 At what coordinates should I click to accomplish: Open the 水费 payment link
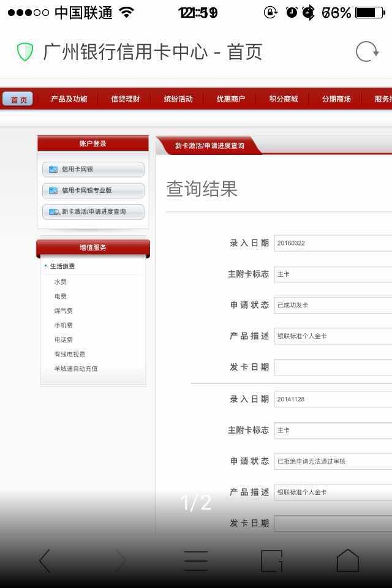click(x=60, y=282)
